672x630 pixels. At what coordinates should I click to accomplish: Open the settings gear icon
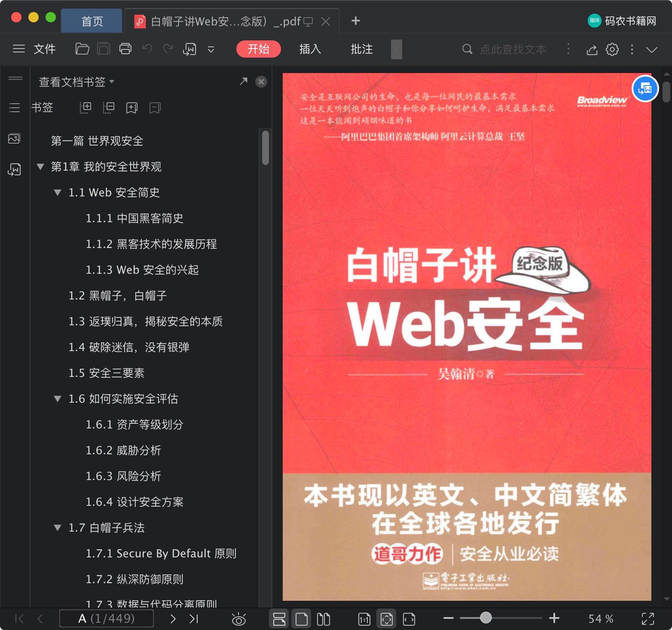[612, 49]
